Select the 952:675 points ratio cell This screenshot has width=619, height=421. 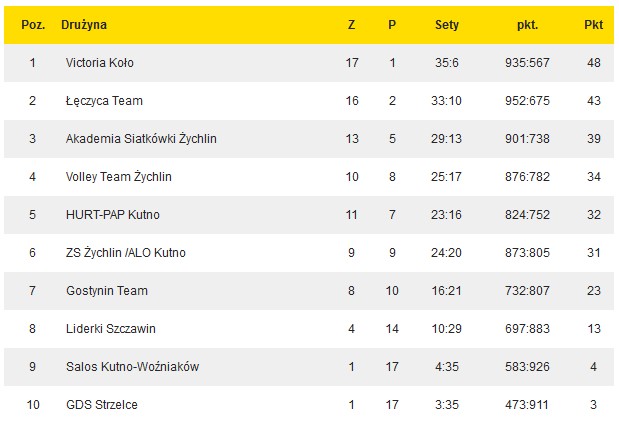coord(528,101)
